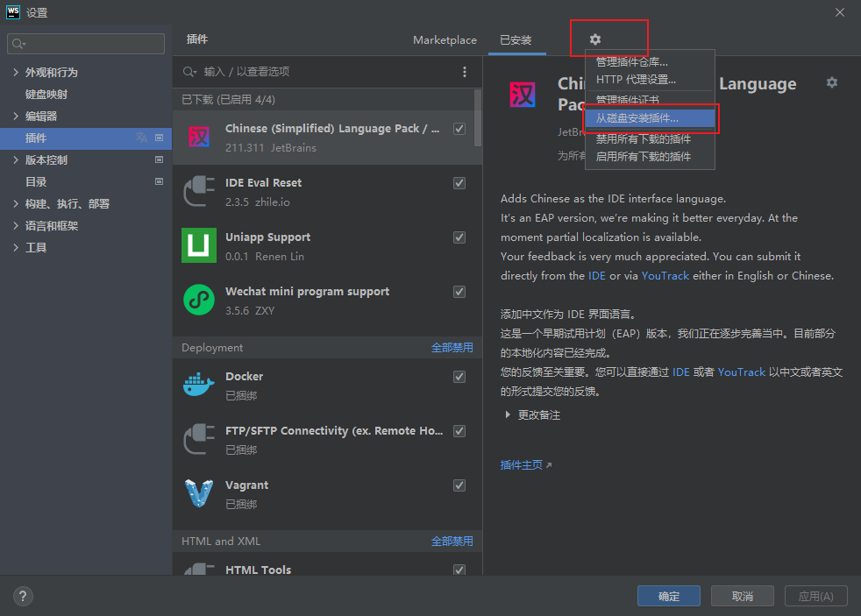The height and width of the screenshot is (616, 861).
Task: Click the Chinese Language Pack 汉 list icon
Action: point(199,138)
